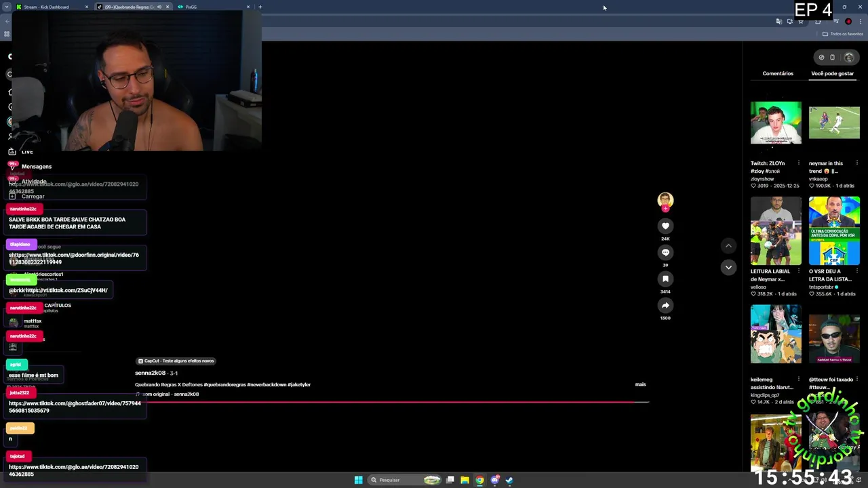Bookmark this page with the star icon
This screenshot has height=488, width=868.
tap(800, 21)
